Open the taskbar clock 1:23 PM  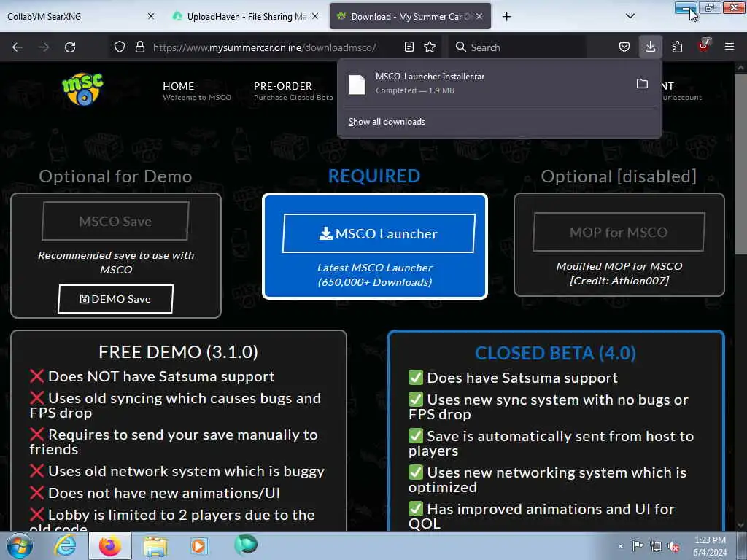(710, 546)
